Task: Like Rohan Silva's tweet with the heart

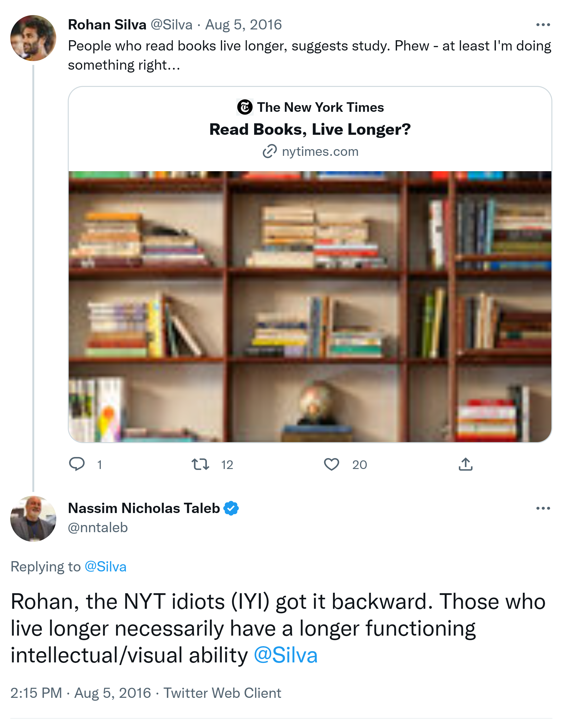Action: (331, 464)
